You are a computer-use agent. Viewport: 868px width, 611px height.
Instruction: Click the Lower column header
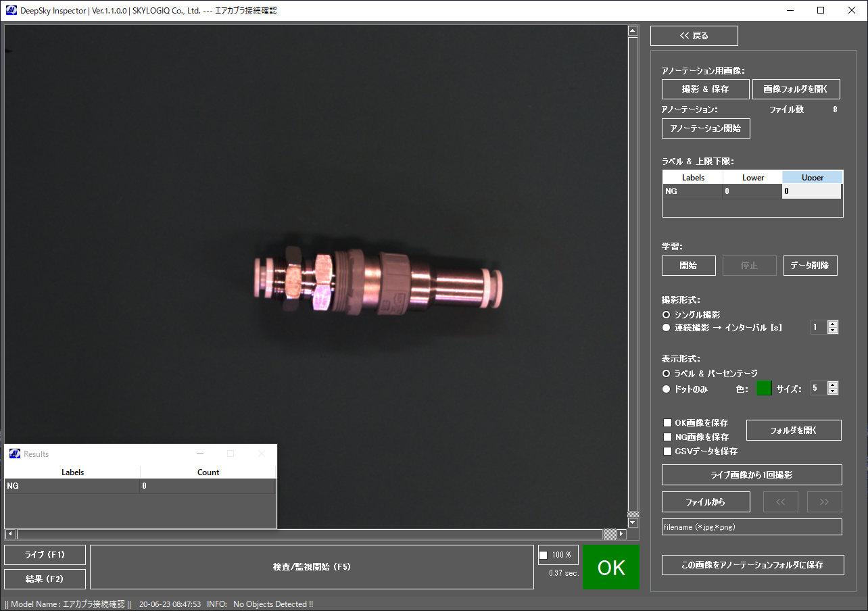coord(753,178)
